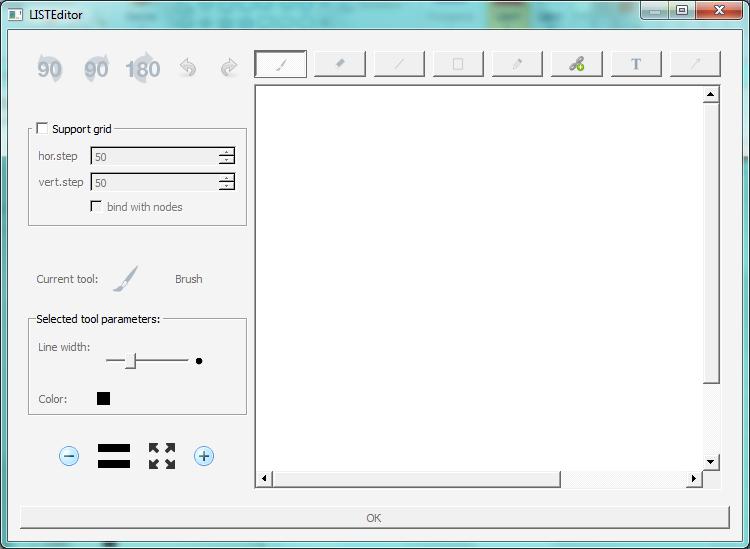This screenshot has width=750, height=549.
Task: Choose the Line drawing tool
Action: click(399, 64)
